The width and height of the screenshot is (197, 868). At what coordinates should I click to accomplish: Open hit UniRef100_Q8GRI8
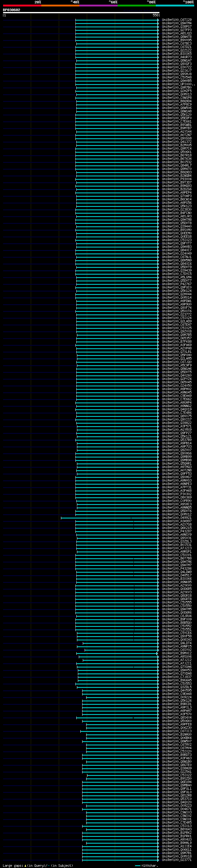177,596
